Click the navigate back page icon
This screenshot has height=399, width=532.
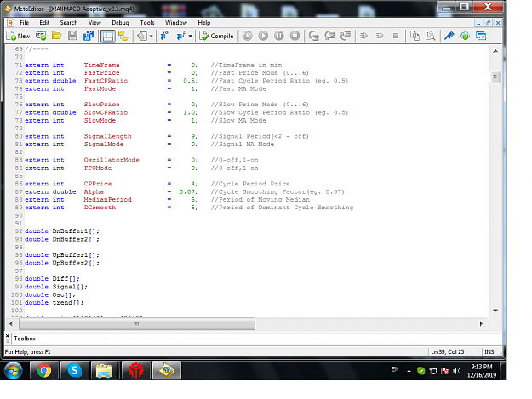point(142,36)
